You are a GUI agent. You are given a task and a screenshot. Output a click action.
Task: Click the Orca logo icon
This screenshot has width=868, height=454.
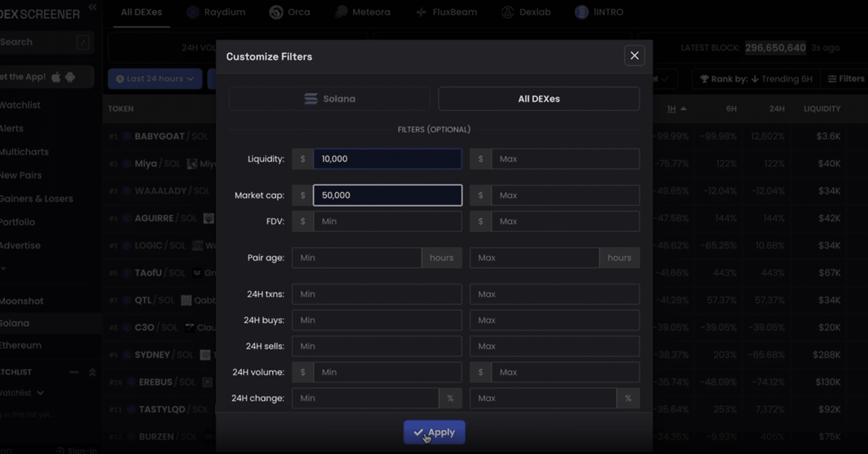[276, 12]
